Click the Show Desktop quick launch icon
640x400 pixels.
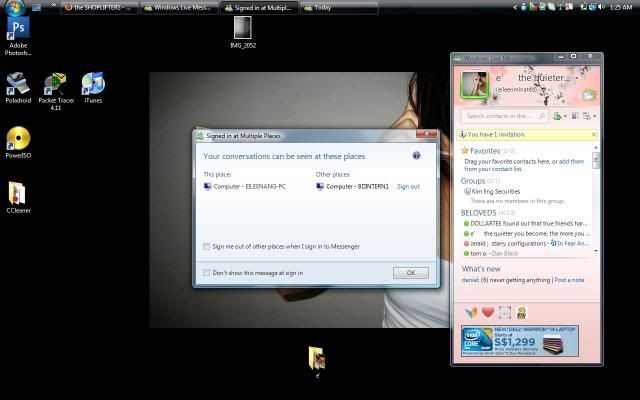click(36, 7)
